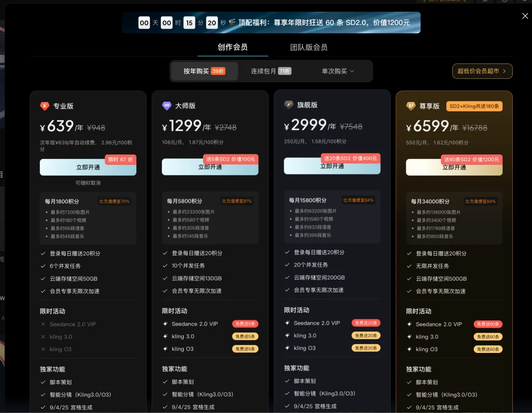Viewport: 532px width, 413px height.
Task: Open 超低价会员超市 link
Action: tap(482, 71)
